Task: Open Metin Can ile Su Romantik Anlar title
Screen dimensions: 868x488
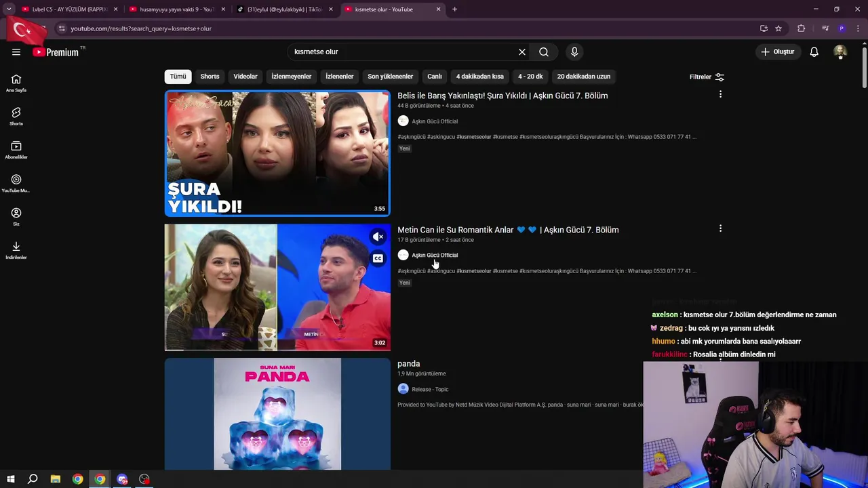Action: coord(508,230)
